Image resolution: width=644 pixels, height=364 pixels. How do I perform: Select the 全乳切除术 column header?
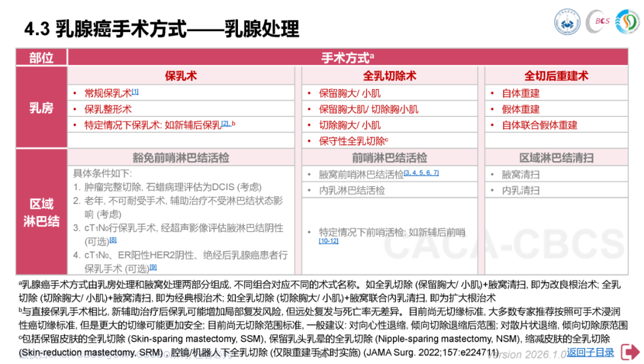(x=389, y=76)
